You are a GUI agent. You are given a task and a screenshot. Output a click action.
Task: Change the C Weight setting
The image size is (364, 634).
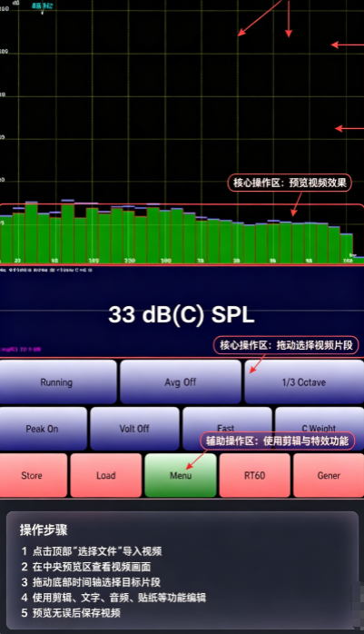[x=320, y=429]
